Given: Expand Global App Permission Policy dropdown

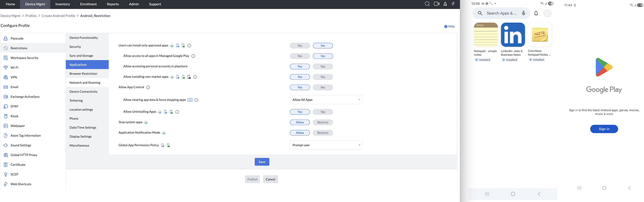Looking at the screenshot, I should pos(326,145).
